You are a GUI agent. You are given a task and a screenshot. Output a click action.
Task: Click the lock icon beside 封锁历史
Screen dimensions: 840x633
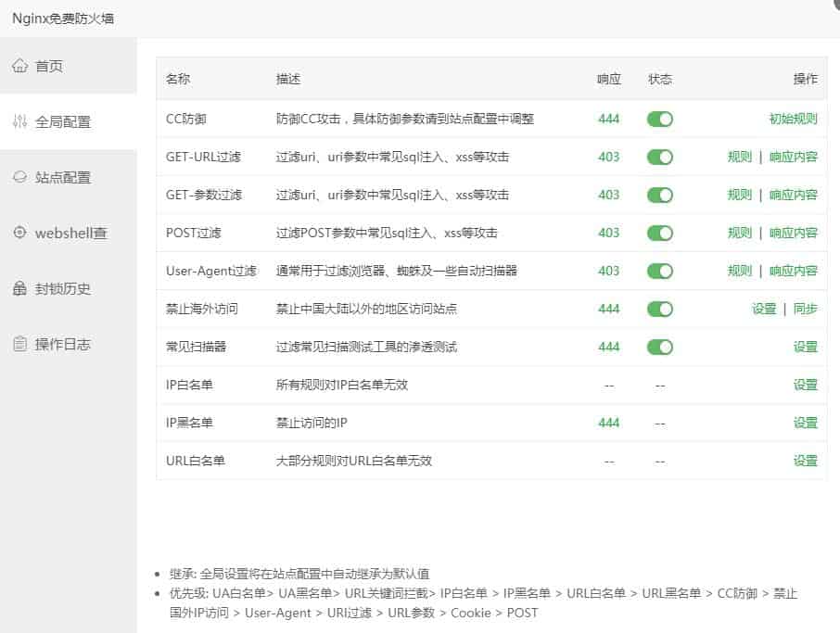[19, 288]
